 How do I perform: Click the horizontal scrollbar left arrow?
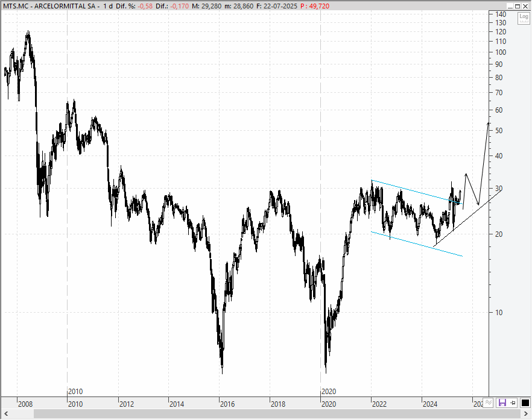click(x=6, y=414)
